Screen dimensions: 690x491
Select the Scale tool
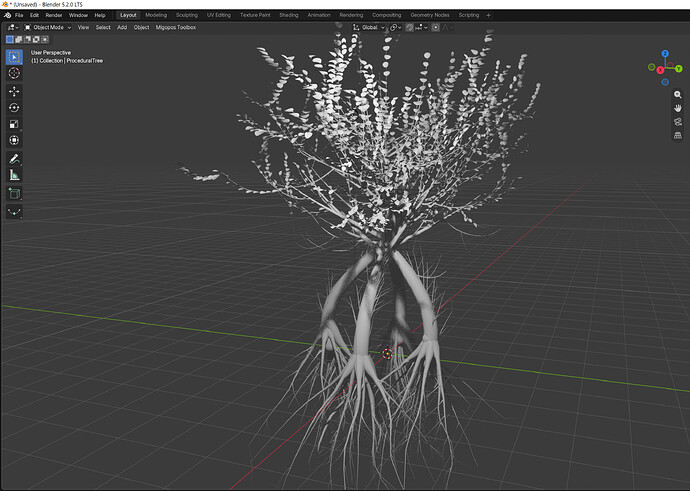pos(14,124)
